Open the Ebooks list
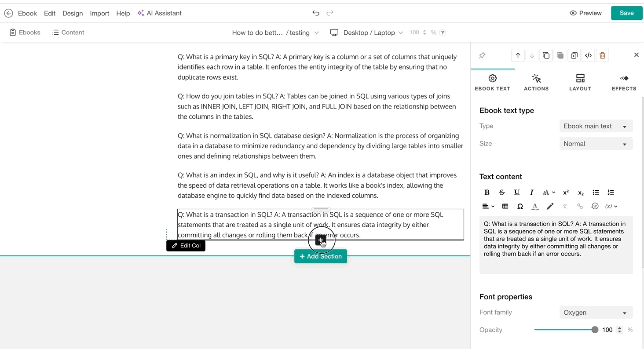The height and width of the screenshot is (349, 644). (x=25, y=33)
